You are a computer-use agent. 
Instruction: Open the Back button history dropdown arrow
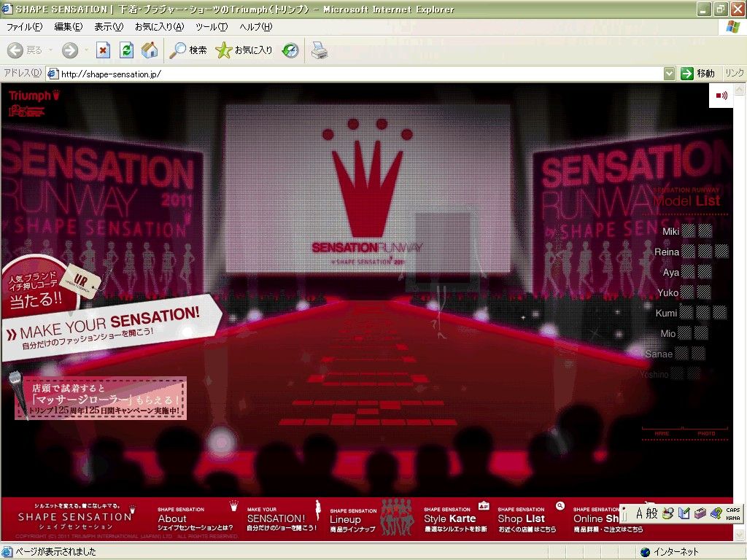pyautogui.click(x=50, y=50)
